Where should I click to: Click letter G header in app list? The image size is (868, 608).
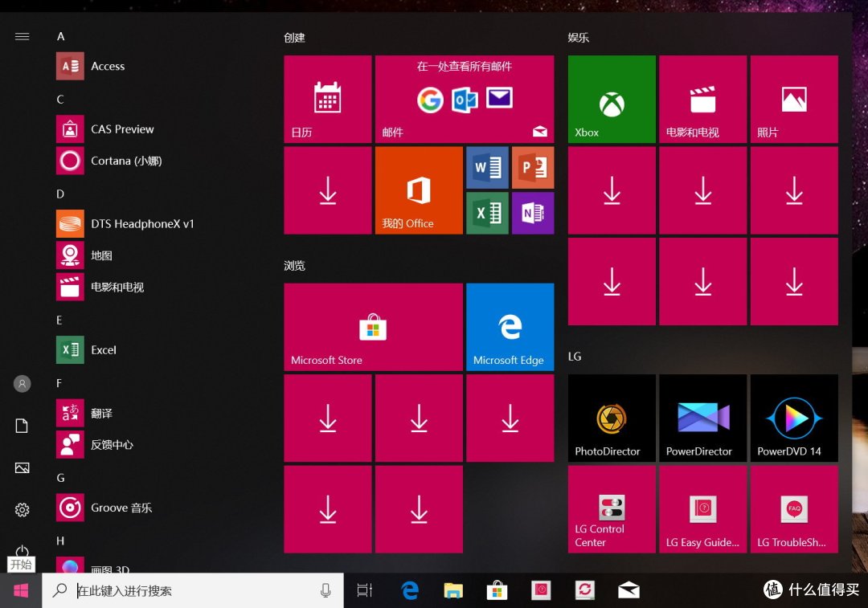click(60, 478)
